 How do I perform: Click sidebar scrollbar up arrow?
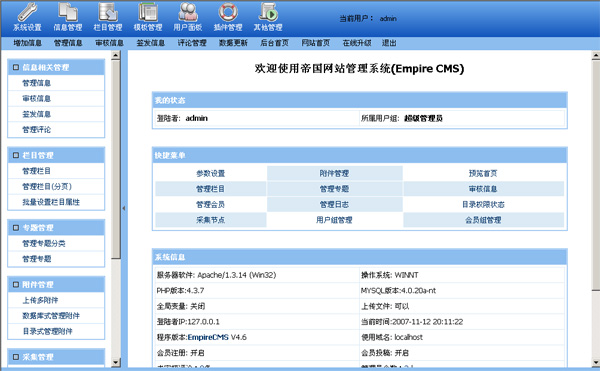click(116, 55)
